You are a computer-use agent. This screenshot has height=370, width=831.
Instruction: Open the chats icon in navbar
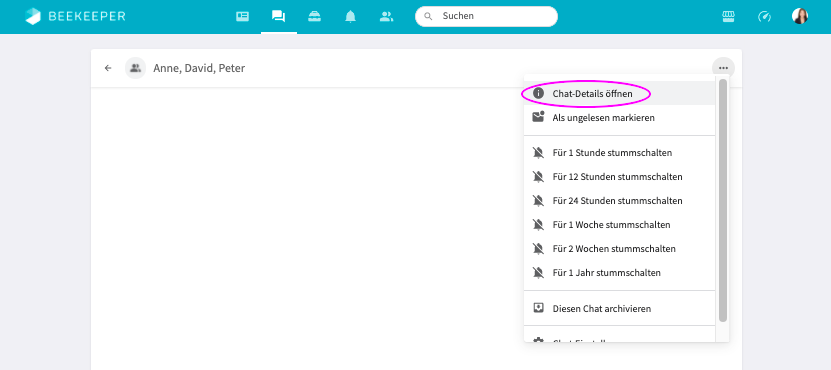pos(278,16)
